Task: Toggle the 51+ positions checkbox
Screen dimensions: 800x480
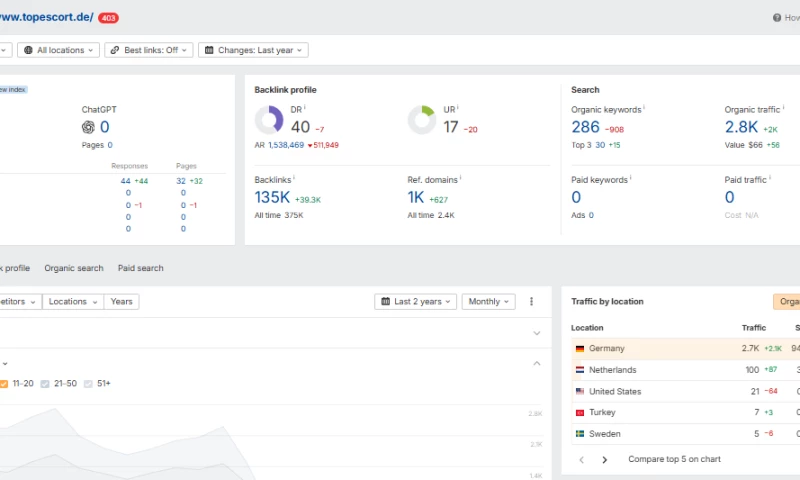Action: 88,384
